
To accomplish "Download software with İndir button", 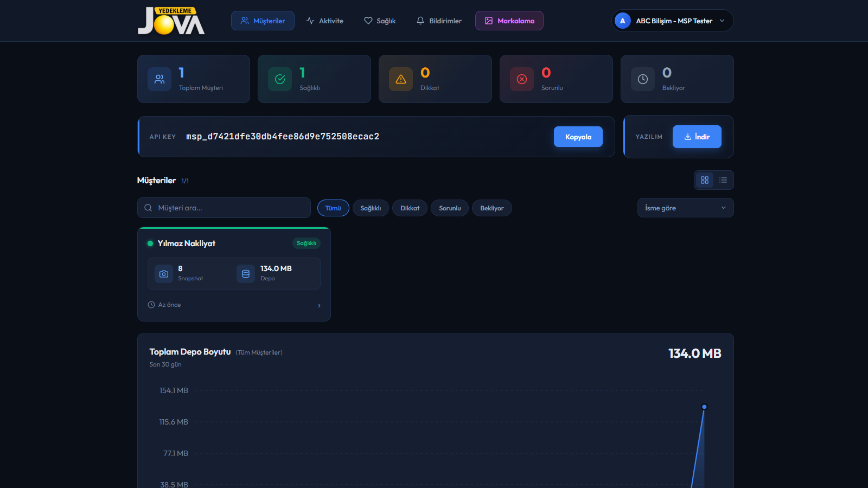I will click(x=697, y=137).
